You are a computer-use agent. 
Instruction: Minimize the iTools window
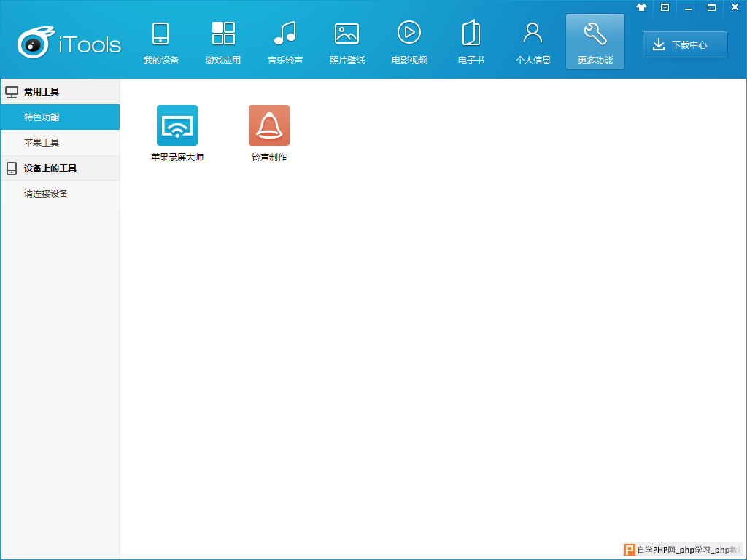pyautogui.click(x=688, y=7)
